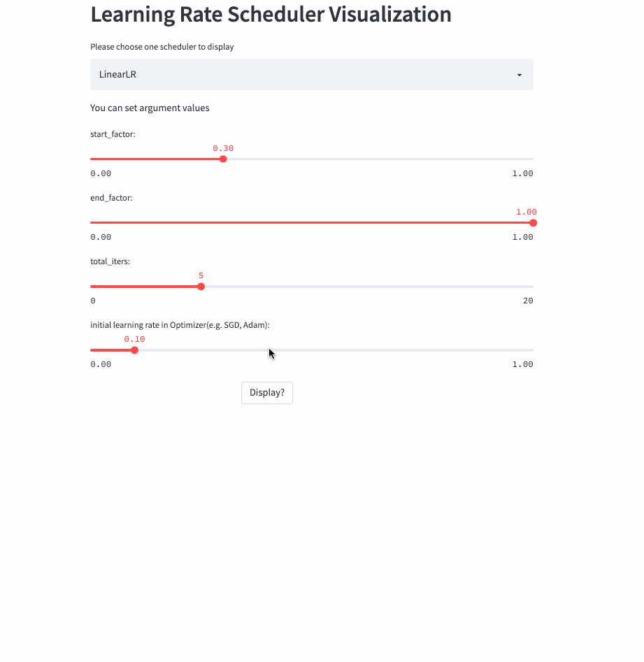Click the 1.00 maximum label under start_factor
Image resolution: width=644 pixels, height=662 pixels.
point(522,173)
